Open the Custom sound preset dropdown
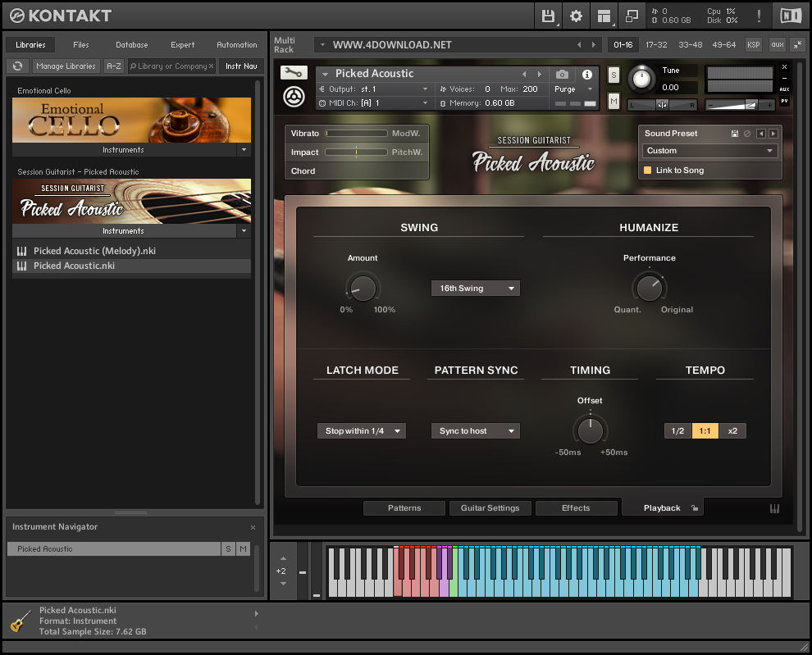812x655 pixels. point(709,151)
